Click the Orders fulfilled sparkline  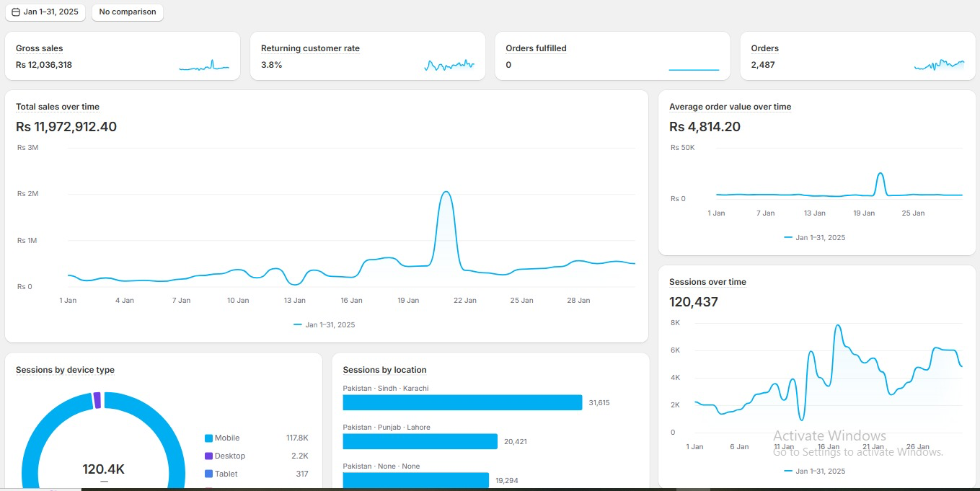tap(694, 69)
